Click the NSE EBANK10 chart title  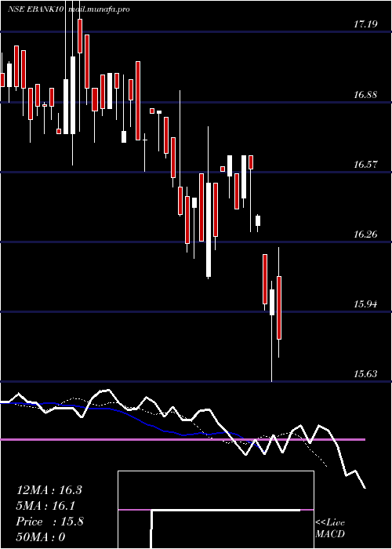(x=35, y=9)
